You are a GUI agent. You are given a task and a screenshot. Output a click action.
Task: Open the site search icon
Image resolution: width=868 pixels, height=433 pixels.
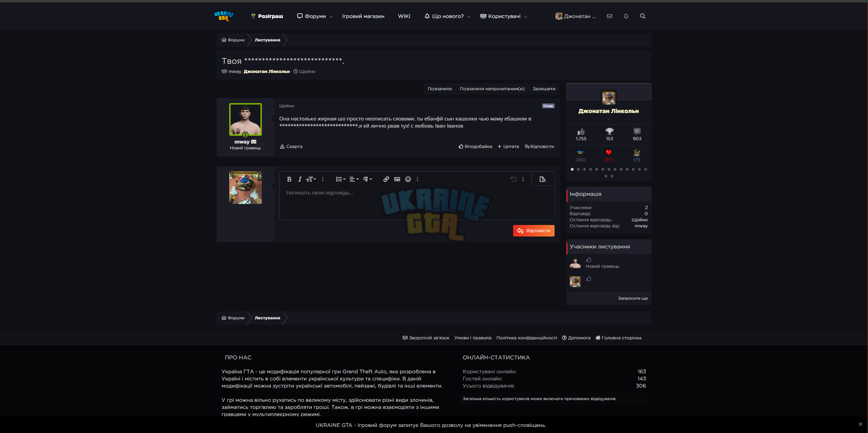coord(643,16)
